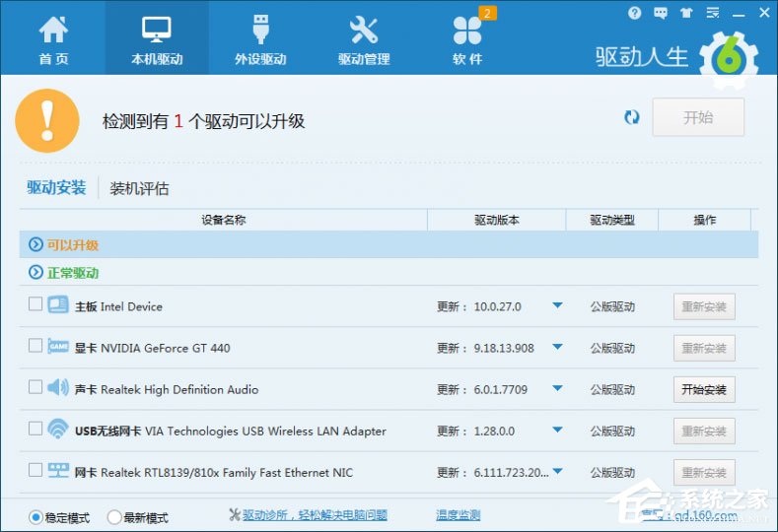Open 驱动管理 tools icon
778x532 pixels.
coord(364,30)
